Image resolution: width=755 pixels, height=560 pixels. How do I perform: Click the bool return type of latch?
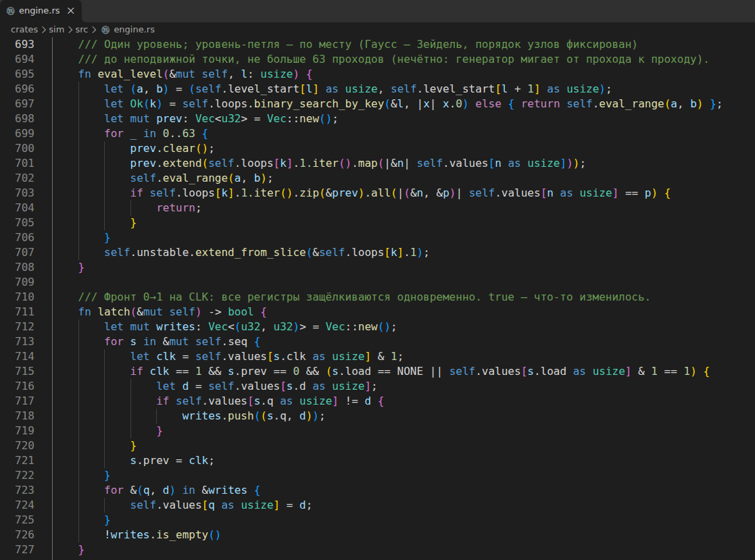tap(241, 312)
